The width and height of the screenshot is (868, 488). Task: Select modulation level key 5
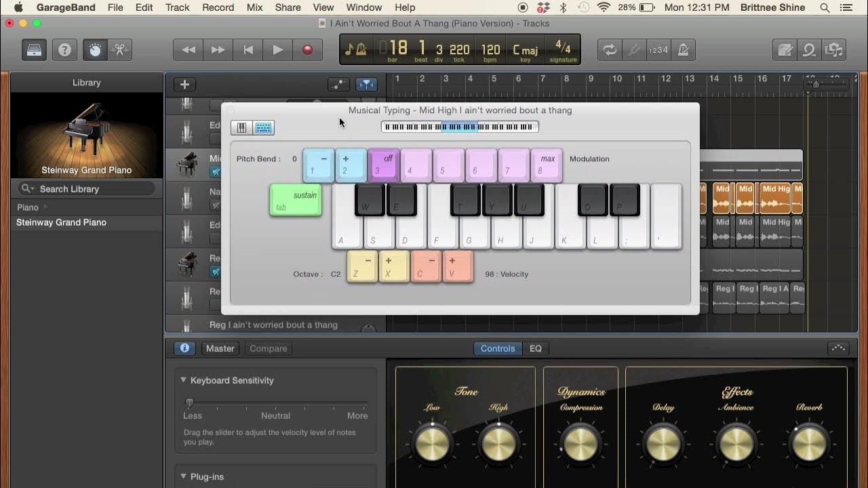click(448, 165)
